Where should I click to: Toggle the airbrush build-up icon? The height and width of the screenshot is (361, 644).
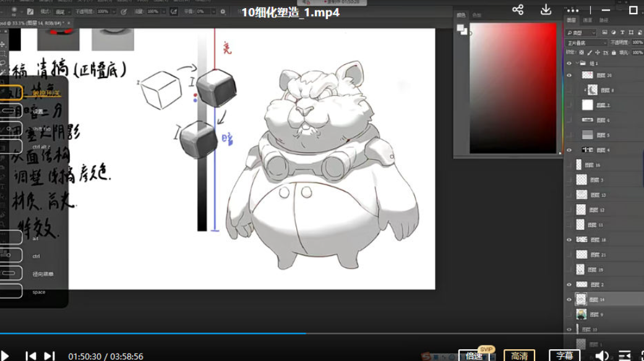point(174,12)
